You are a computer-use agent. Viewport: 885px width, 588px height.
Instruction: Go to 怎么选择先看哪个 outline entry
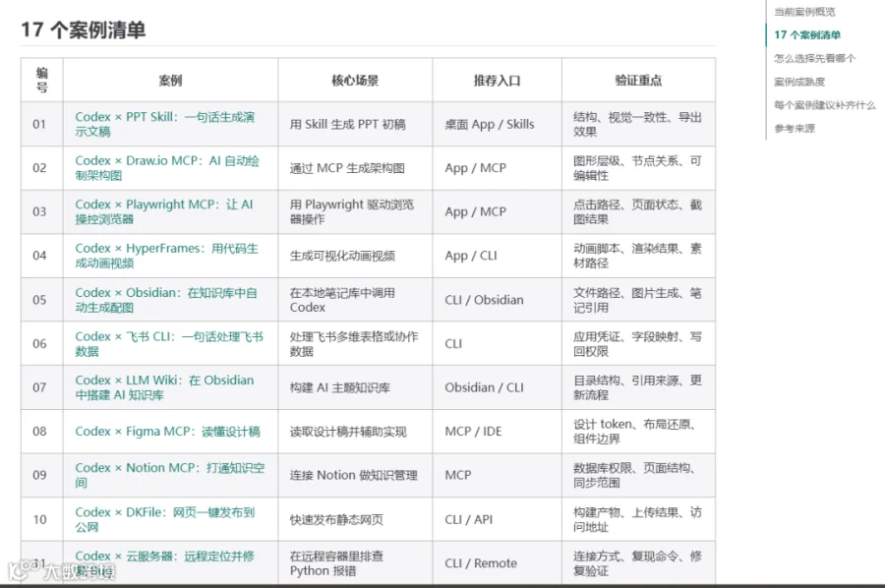814,58
